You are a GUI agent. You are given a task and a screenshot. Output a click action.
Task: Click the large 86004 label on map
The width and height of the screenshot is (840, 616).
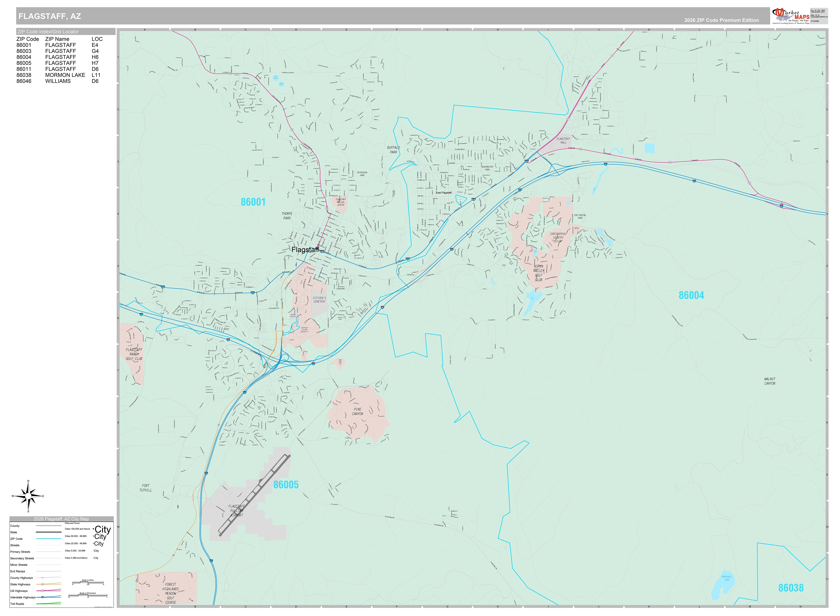691,295
